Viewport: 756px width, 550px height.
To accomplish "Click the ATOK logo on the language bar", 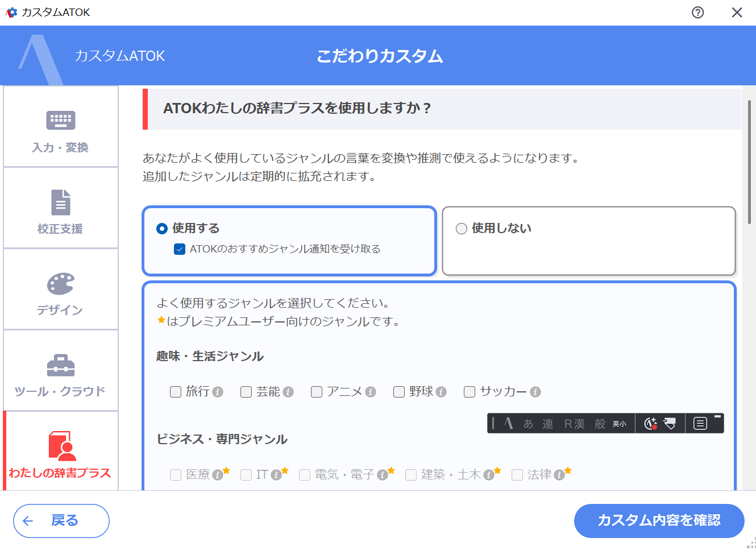I will [x=509, y=424].
